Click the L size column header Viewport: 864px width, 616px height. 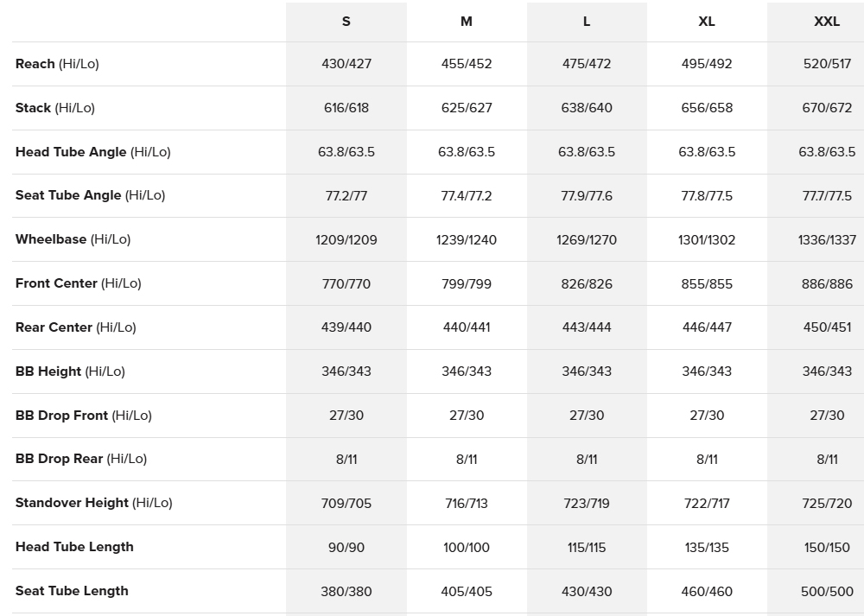tap(587, 22)
